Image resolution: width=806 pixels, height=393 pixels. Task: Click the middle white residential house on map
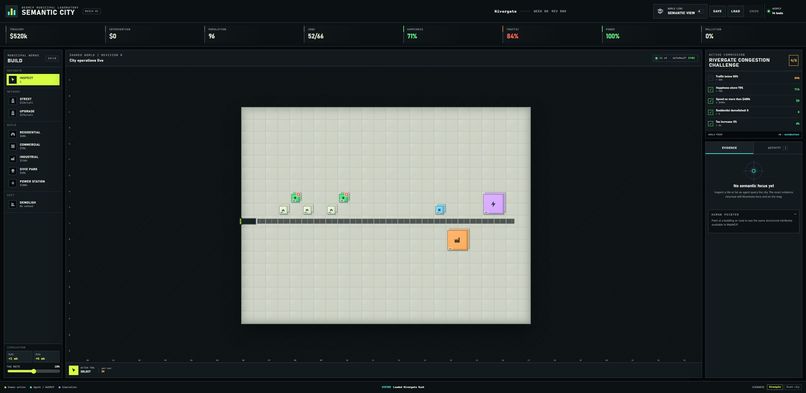click(x=307, y=210)
